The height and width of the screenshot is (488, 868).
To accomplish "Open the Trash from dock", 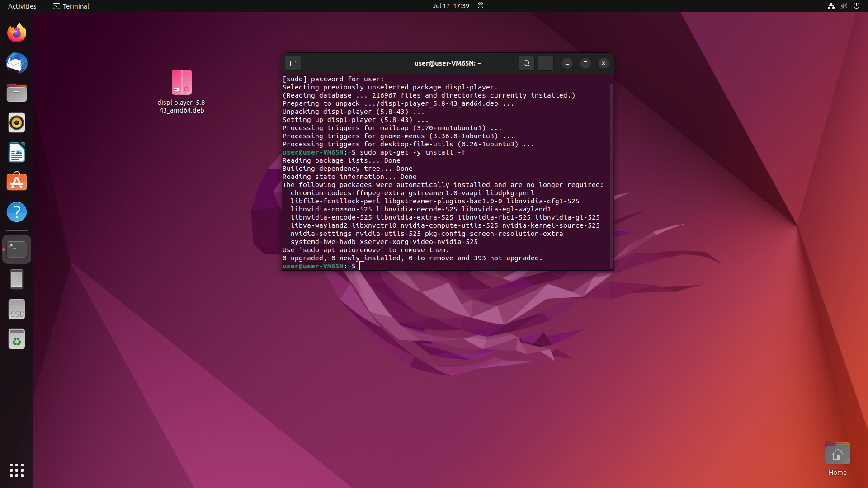I will coord(17,339).
